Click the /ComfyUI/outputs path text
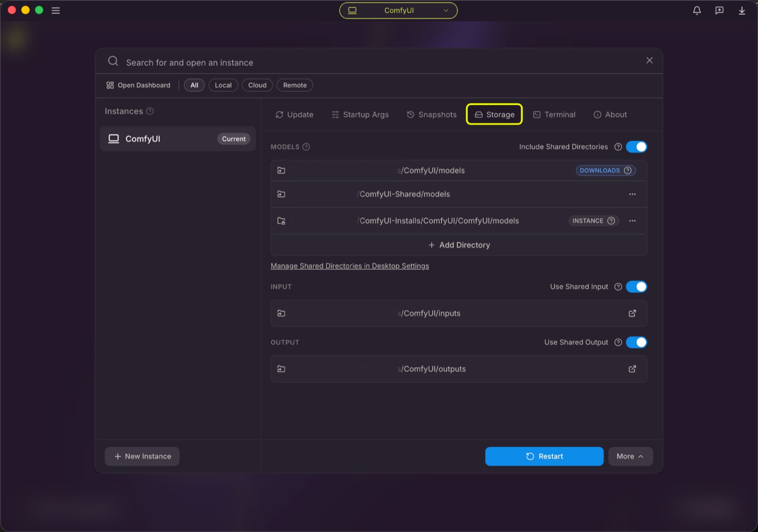Screen dimensions: 758x532 click(433, 369)
